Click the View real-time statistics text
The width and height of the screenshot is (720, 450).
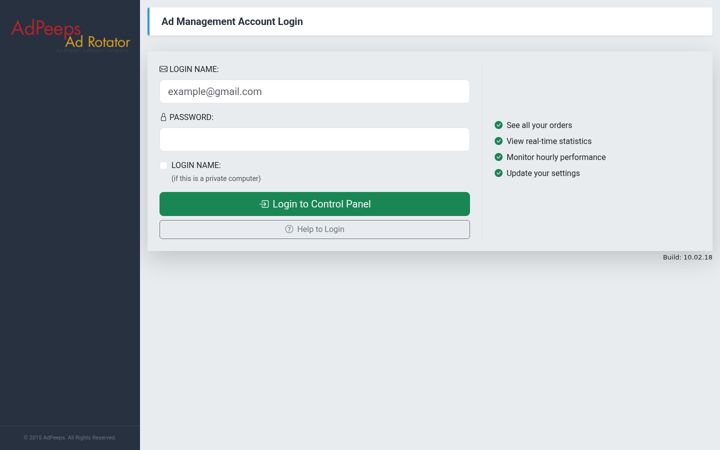pos(549,141)
